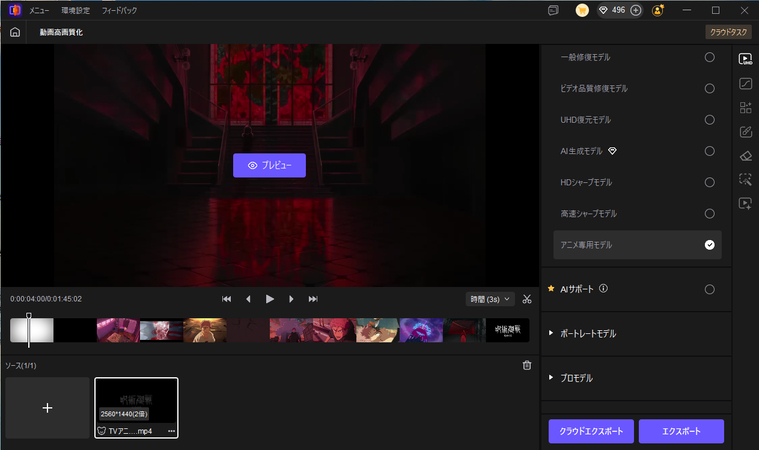Screen dimensions: 759x450
Task: Click the AI support info icon
Action: click(604, 289)
